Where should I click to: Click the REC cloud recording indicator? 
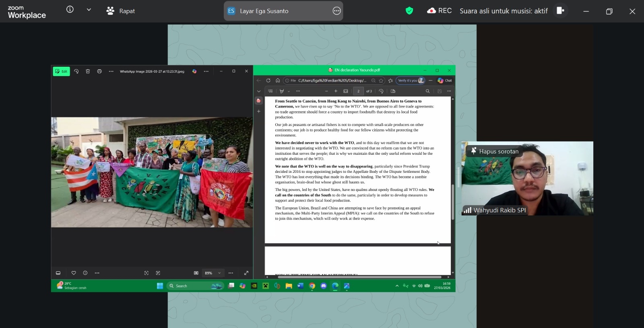(x=439, y=11)
